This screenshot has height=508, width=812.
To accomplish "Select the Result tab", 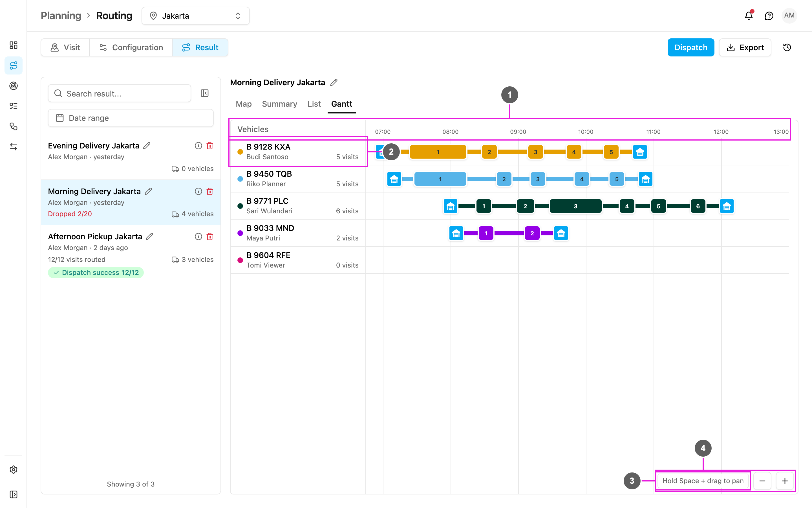I will point(200,47).
